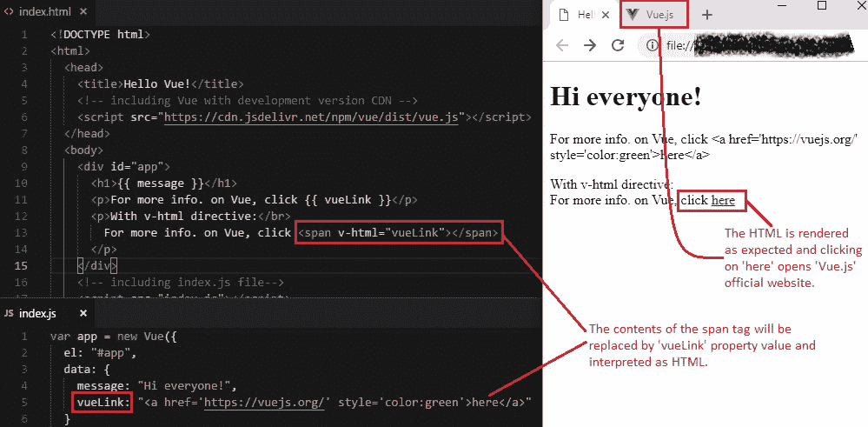Switch to the Hello Vue browser tab
This screenshot has height=427, width=868.
click(585, 15)
